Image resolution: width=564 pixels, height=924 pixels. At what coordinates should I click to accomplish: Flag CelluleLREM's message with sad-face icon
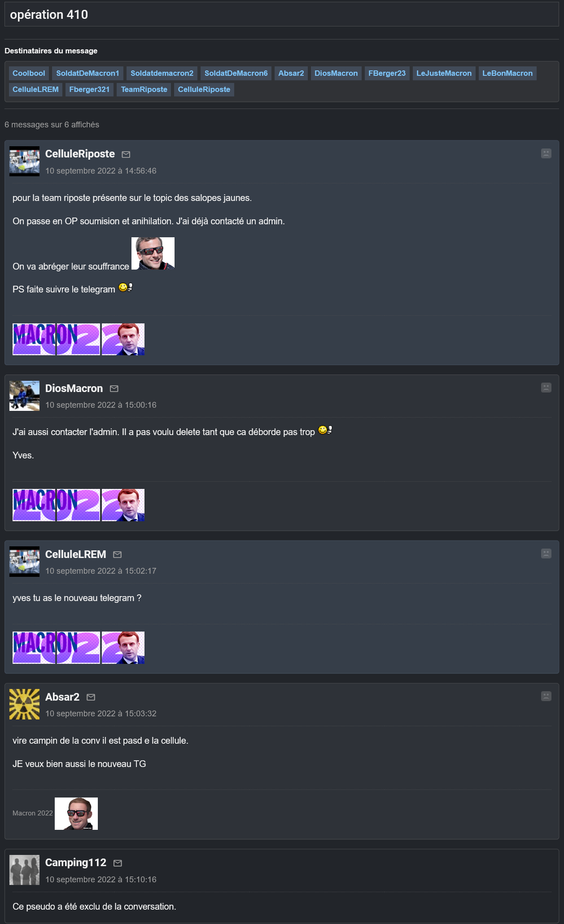546,554
